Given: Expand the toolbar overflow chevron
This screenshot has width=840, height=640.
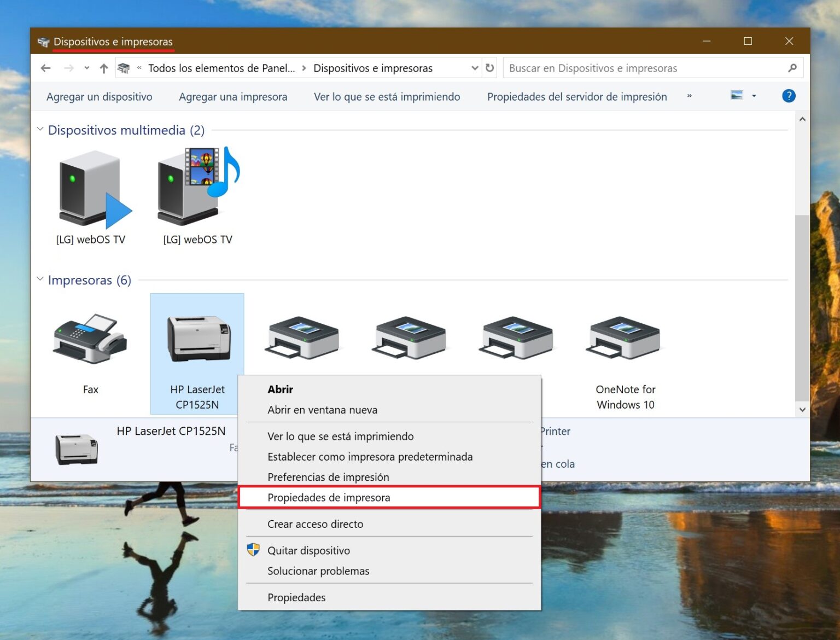Looking at the screenshot, I should tap(690, 96).
